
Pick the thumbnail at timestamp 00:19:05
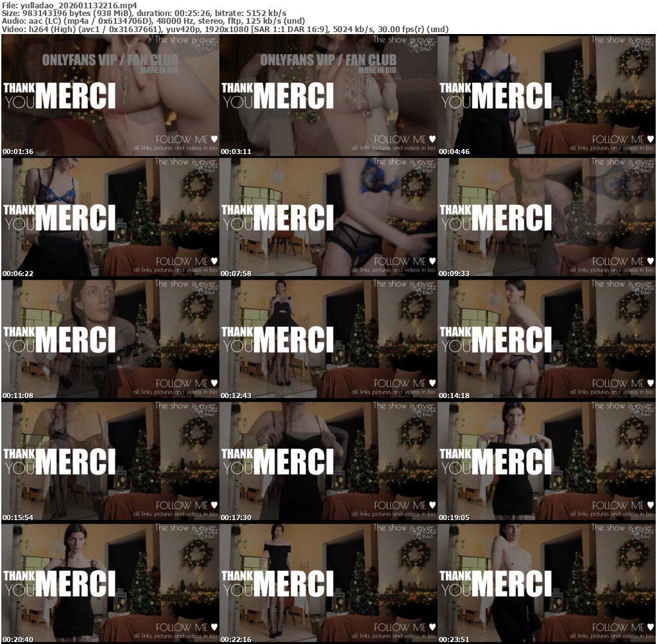pos(547,462)
